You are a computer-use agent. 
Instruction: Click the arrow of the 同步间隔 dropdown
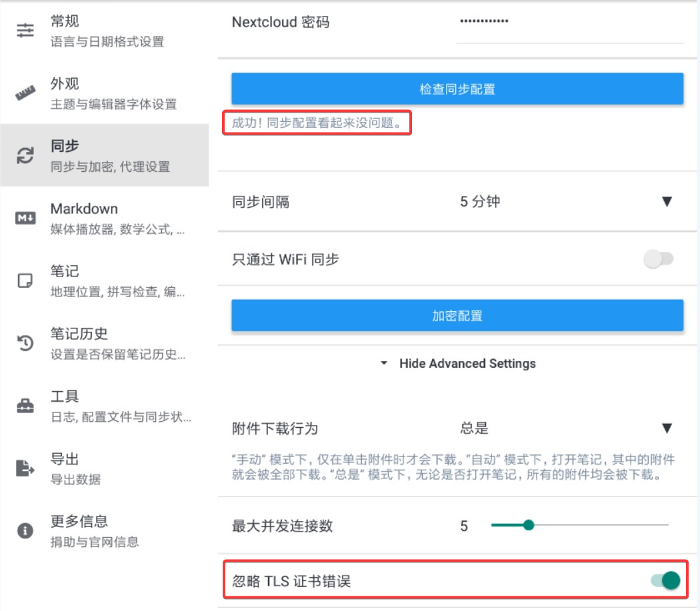coord(667,201)
